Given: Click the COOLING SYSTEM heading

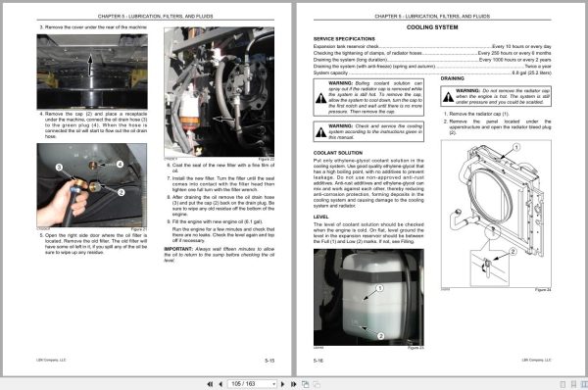Looking at the screenshot, I should [432, 27].
